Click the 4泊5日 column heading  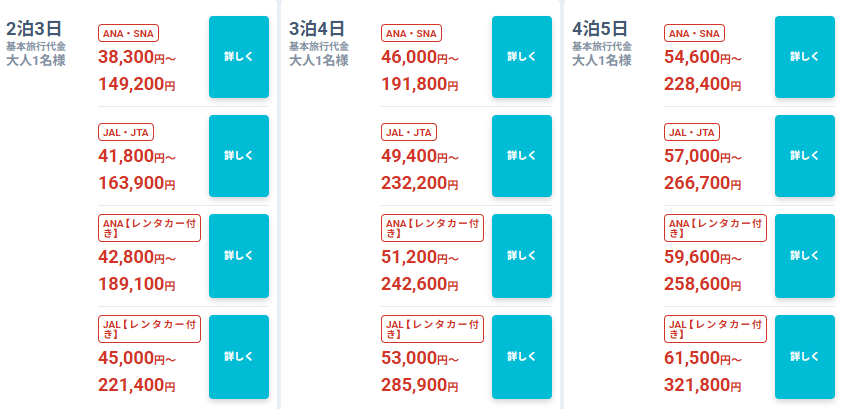600,26
